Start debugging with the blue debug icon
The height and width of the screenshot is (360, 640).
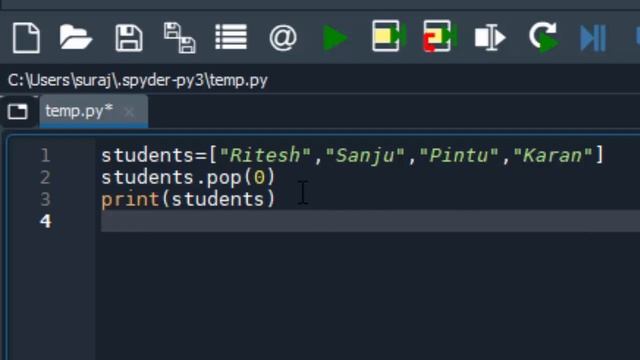(x=593, y=38)
